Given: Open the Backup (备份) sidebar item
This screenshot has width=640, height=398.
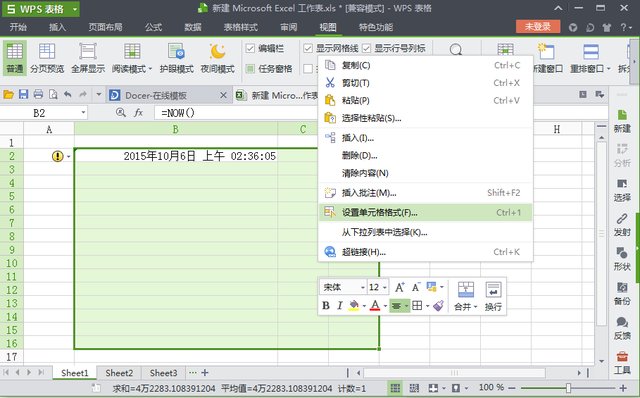Looking at the screenshot, I should click(622, 294).
